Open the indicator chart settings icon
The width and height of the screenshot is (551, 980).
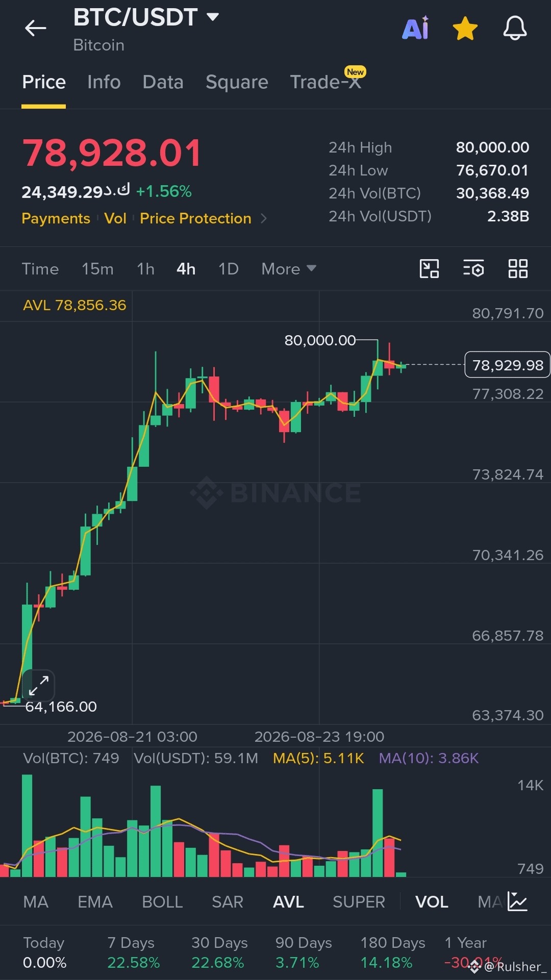pyautogui.click(x=517, y=902)
